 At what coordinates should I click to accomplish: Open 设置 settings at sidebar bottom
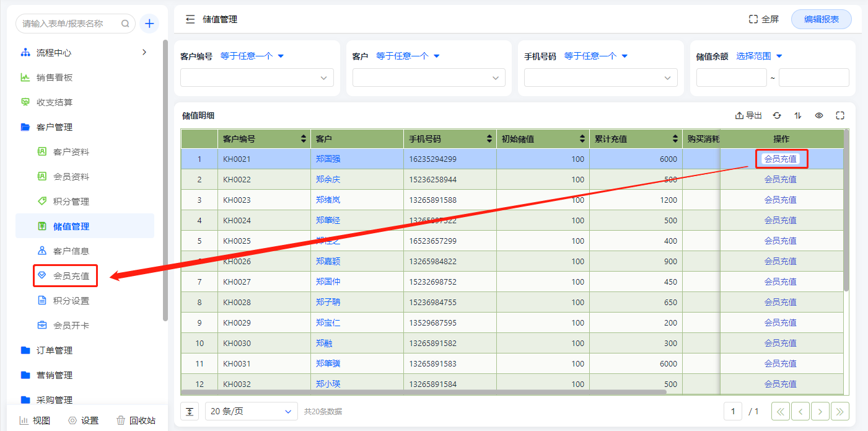83,420
